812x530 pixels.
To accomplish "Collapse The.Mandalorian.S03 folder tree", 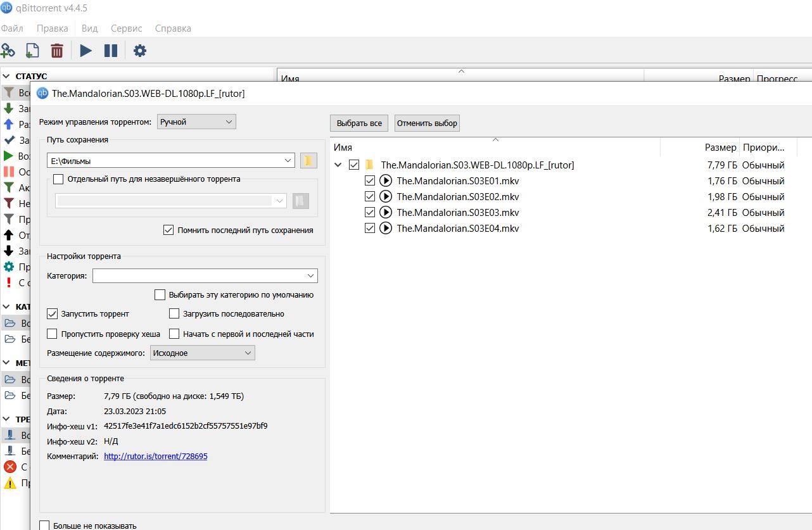I will [x=339, y=165].
